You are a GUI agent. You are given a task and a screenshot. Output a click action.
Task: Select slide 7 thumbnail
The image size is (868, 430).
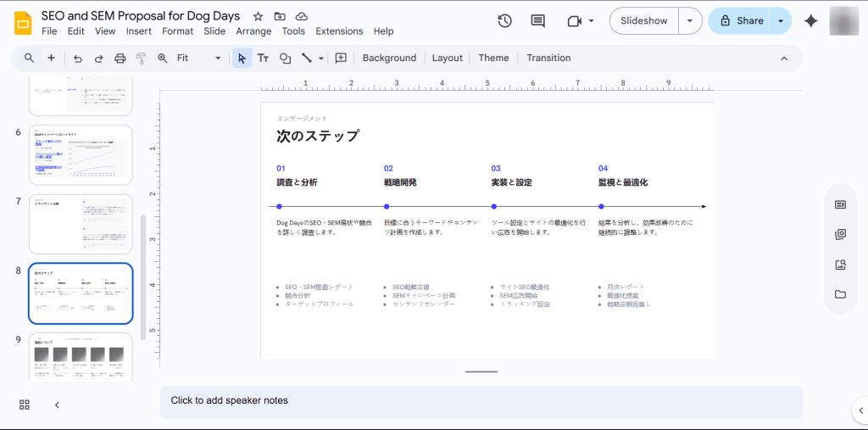coord(81,224)
